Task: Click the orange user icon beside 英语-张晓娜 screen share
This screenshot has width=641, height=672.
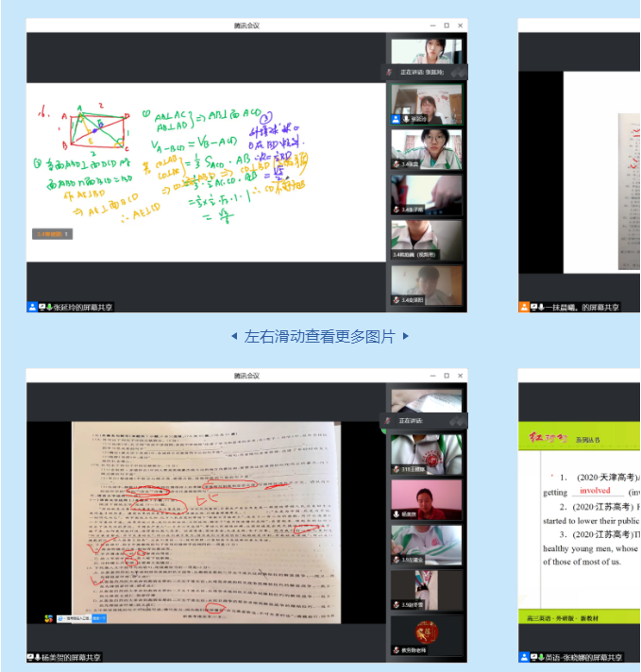Action: [x=524, y=657]
